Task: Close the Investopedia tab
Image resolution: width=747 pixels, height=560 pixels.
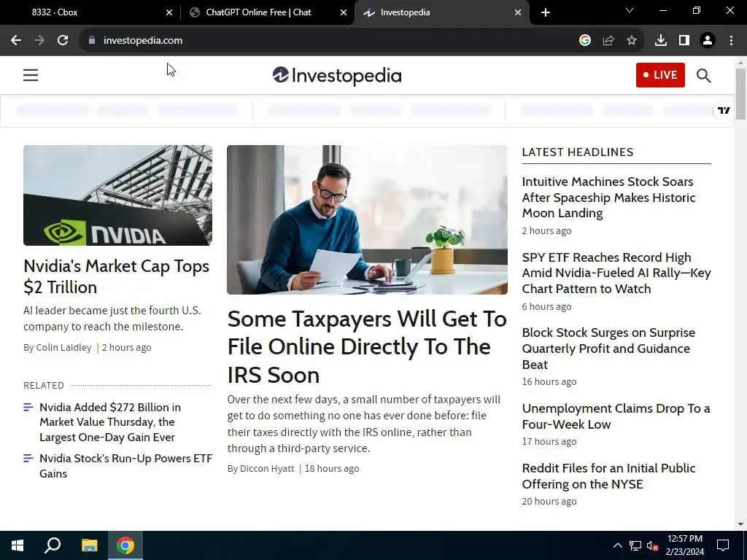Action: [518, 12]
